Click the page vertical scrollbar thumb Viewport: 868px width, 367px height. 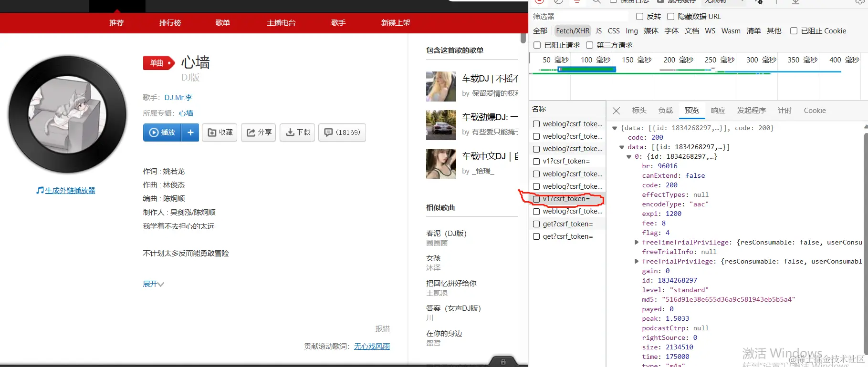pos(523,38)
